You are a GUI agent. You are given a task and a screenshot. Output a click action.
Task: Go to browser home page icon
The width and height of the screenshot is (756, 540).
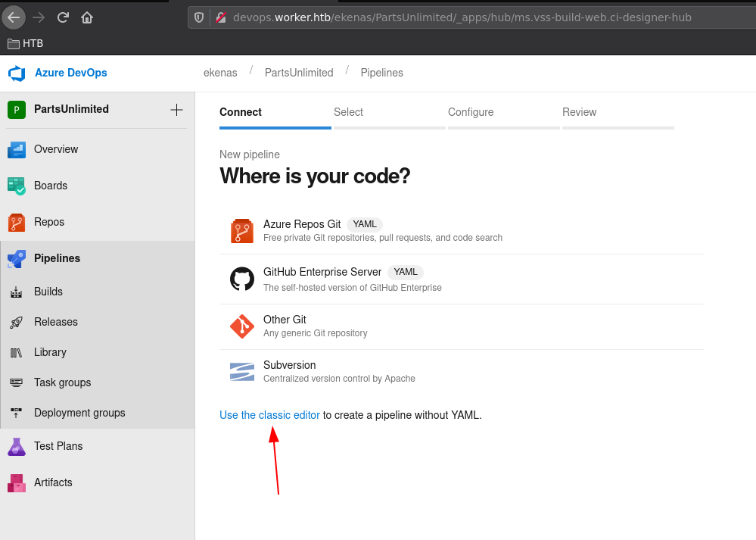87,18
